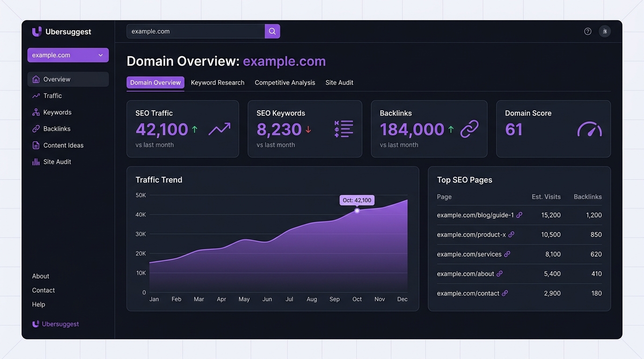
Task: Click the footer Ubersuggest logo icon
Action: [36, 324]
